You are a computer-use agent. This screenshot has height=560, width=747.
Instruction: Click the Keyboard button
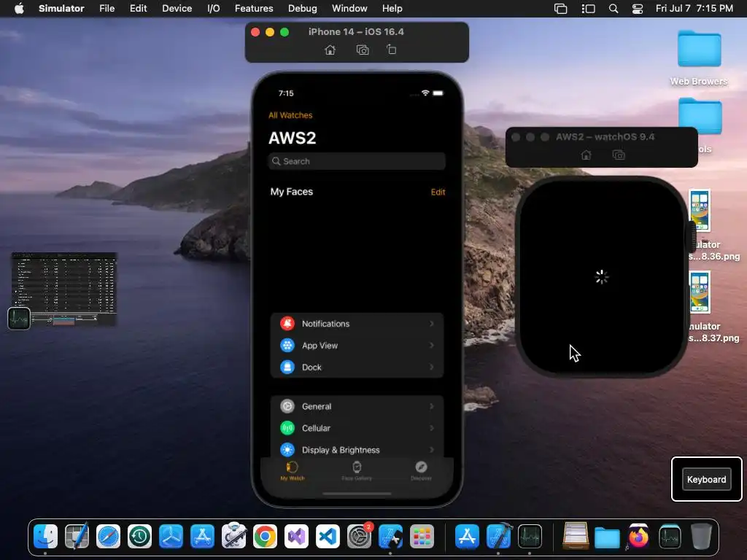point(706,480)
